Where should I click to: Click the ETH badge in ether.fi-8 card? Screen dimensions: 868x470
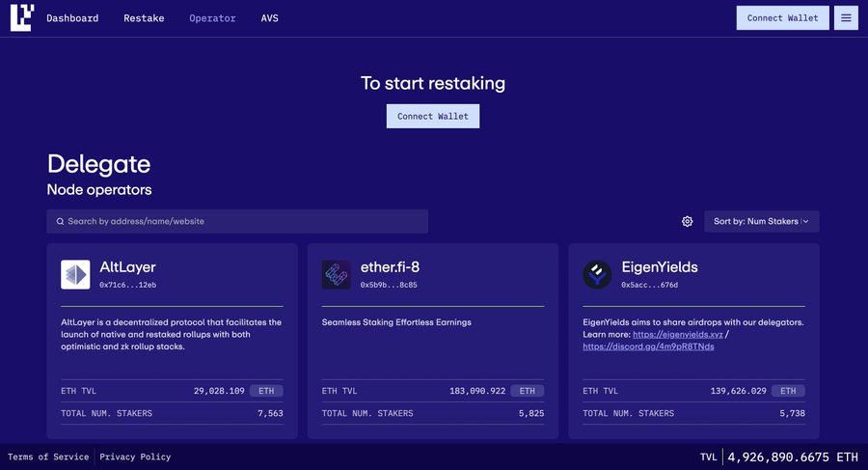tap(527, 391)
